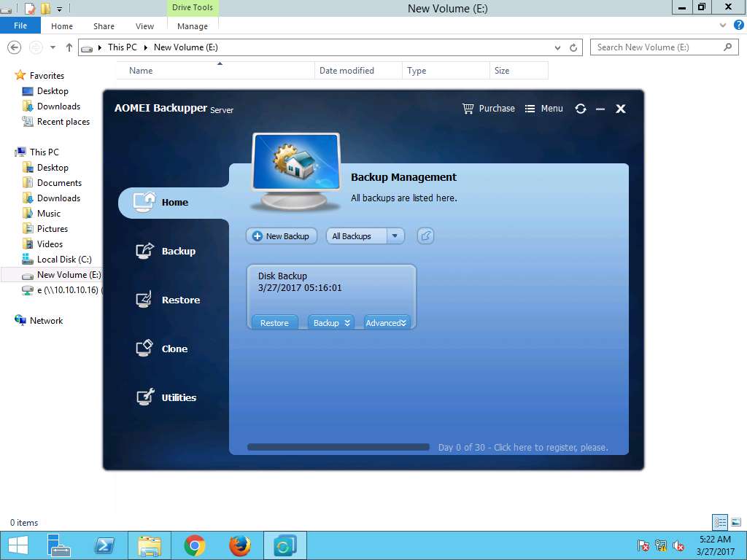Launch Google Chrome from taskbar
Image resolution: width=747 pixels, height=560 pixels.
194,545
